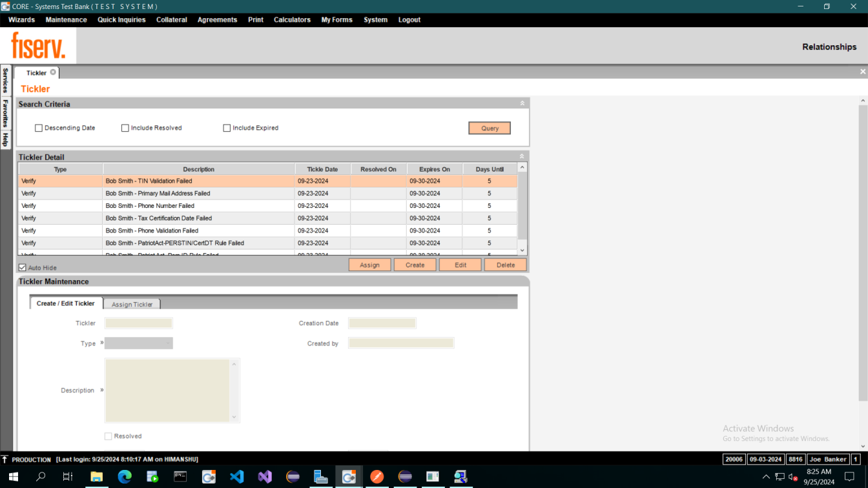Click the » lookup icon beside Type

[101, 343]
